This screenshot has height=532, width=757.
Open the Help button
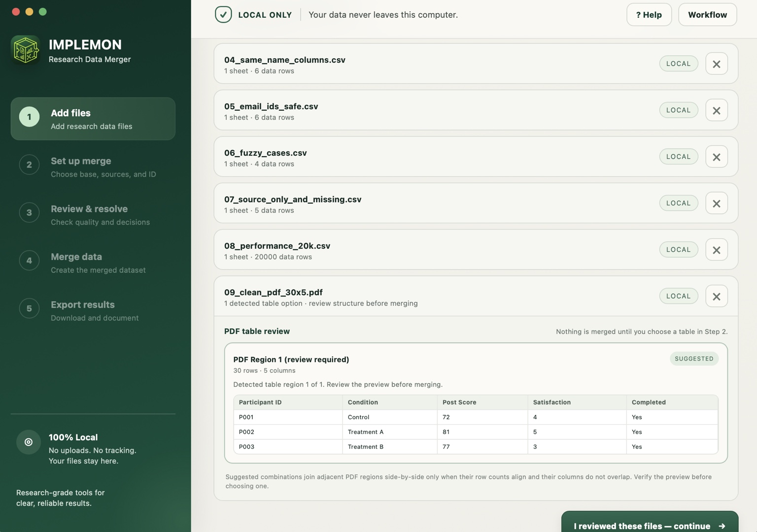click(x=649, y=15)
